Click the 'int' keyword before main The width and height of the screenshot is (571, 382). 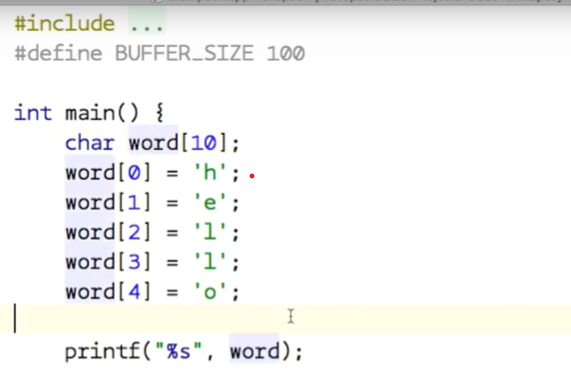[x=33, y=113]
